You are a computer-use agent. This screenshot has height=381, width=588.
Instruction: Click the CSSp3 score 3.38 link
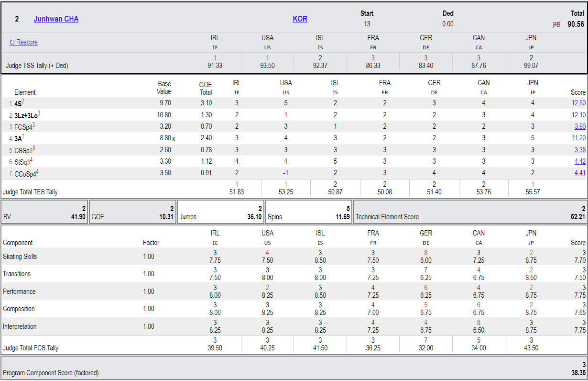pos(580,150)
